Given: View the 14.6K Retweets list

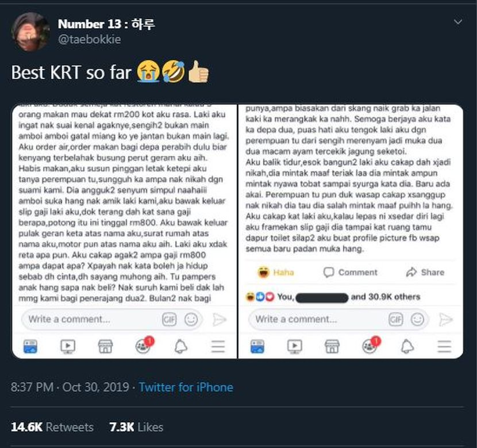Looking at the screenshot, I should pos(52,427).
